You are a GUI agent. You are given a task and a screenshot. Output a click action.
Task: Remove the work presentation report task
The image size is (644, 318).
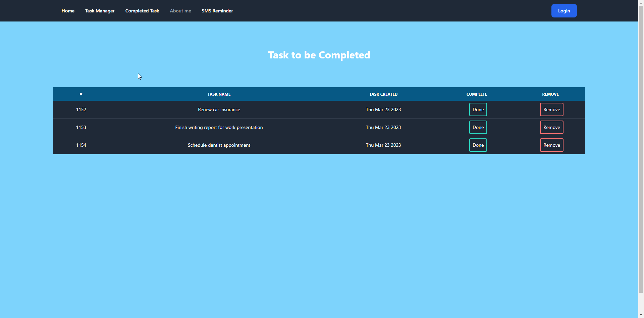[x=551, y=127]
